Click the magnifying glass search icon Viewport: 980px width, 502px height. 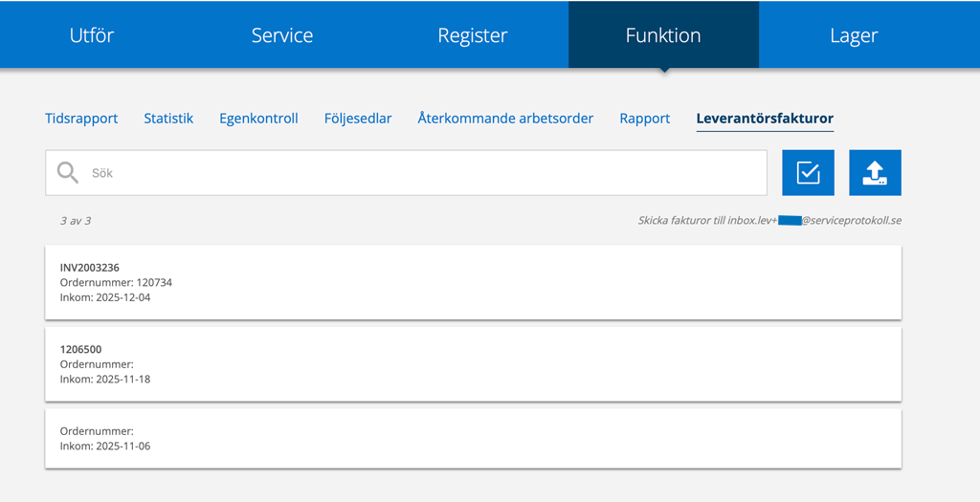(x=68, y=173)
